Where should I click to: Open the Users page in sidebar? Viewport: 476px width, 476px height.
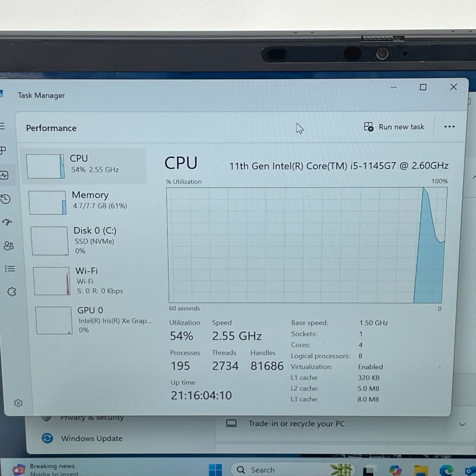click(9, 246)
